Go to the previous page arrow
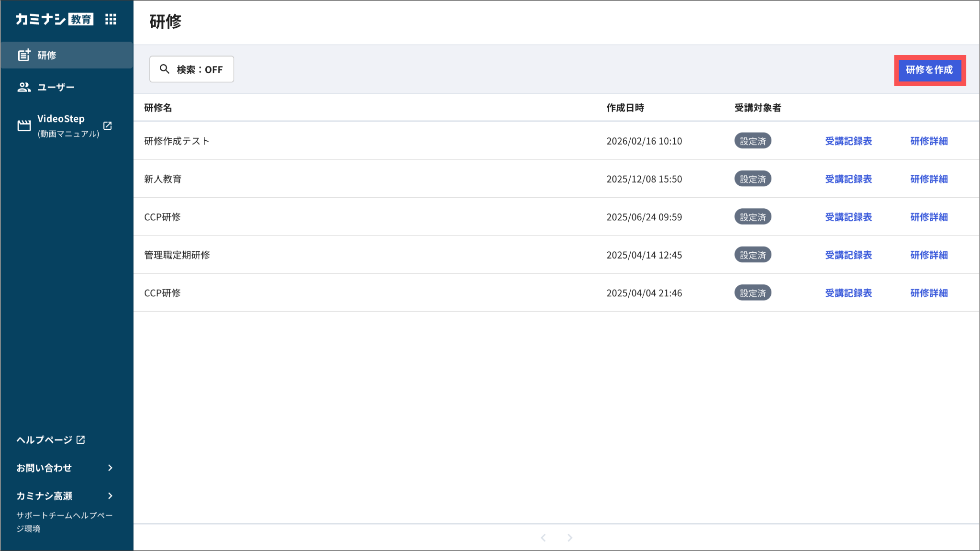 coord(543,538)
